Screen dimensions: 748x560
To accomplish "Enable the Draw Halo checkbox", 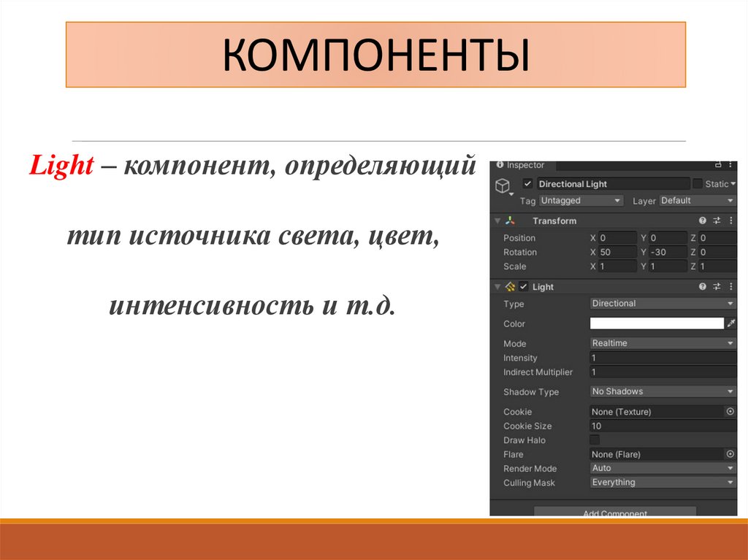I will tap(595, 440).
